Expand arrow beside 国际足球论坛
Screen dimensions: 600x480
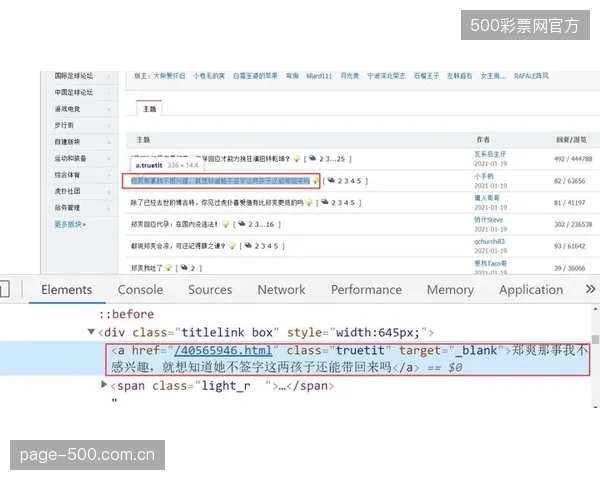109,77
